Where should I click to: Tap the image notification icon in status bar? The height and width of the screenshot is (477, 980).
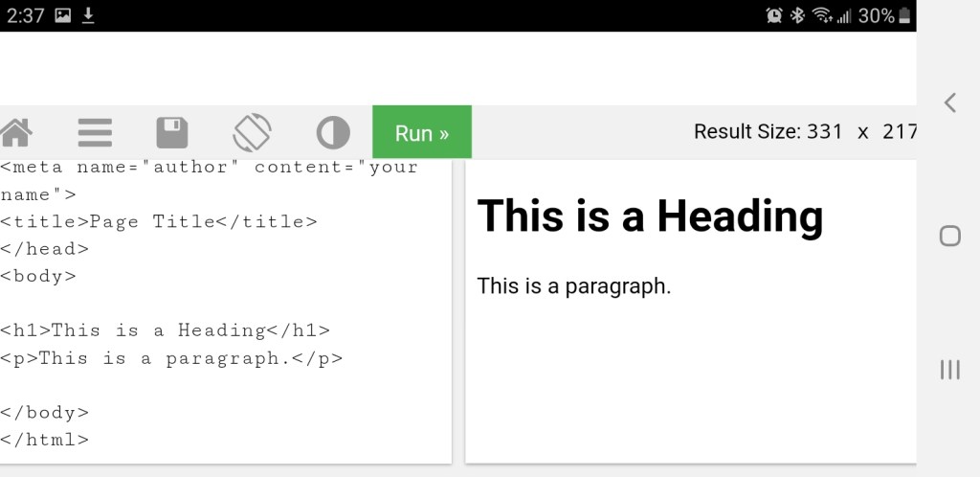(x=63, y=15)
